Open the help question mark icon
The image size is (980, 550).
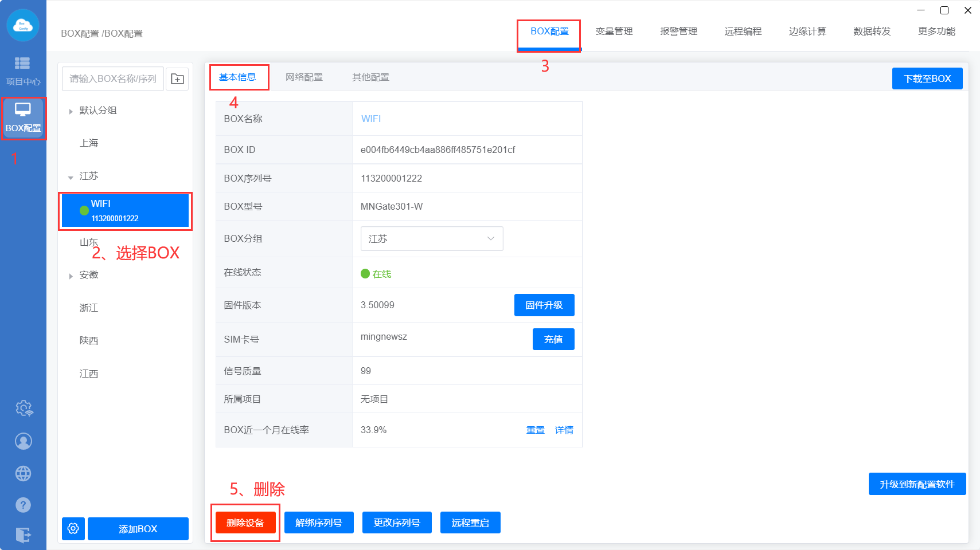[x=24, y=505]
